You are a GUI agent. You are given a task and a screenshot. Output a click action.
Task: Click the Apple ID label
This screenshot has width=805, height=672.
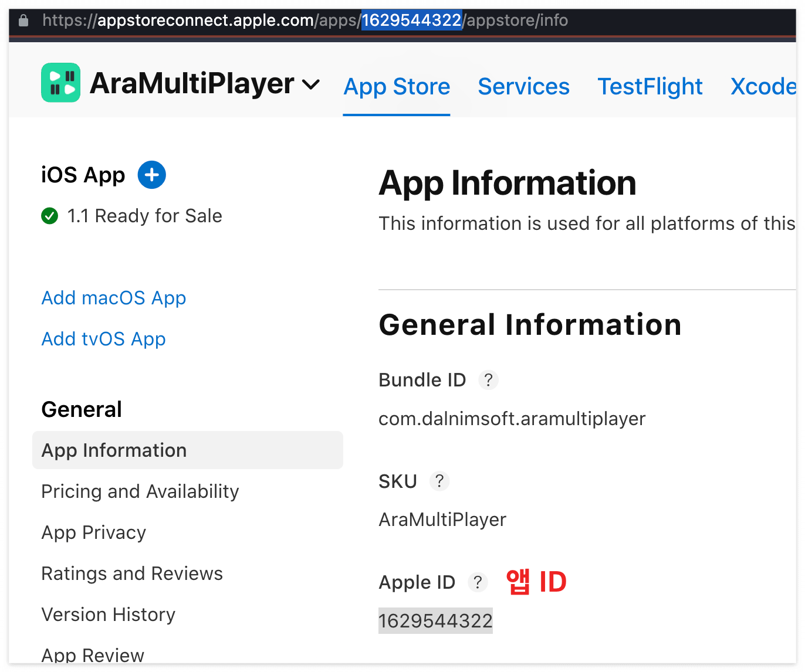[417, 582]
